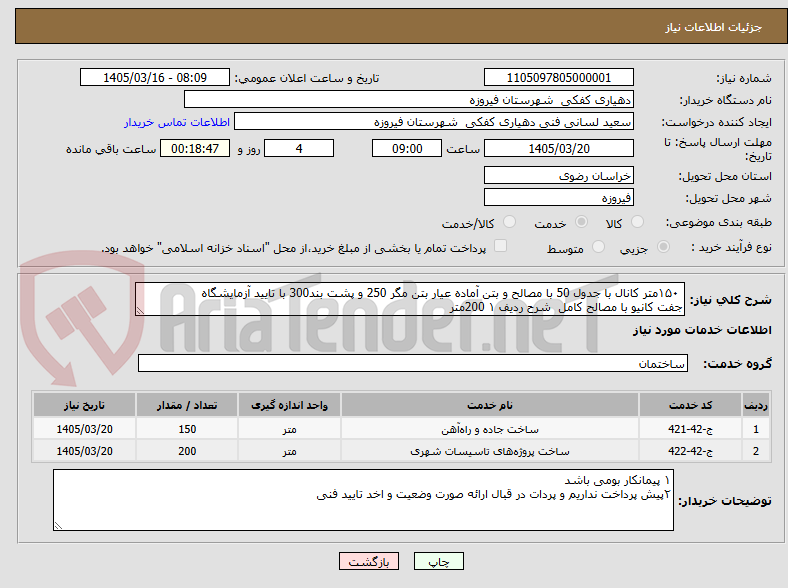Click the طبقه بندی موضوعی label
The height and width of the screenshot is (588, 788).
point(719,222)
